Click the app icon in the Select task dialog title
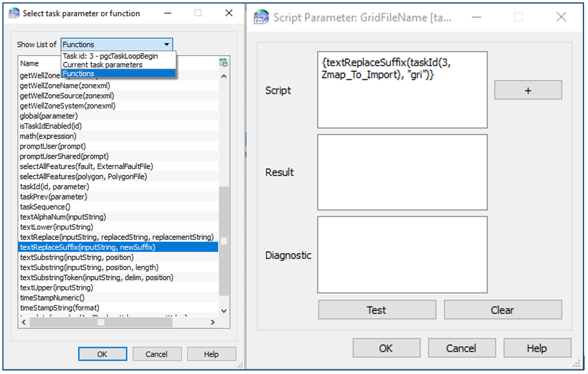Viewport: 588px width, 374px height. tap(14, 13)
